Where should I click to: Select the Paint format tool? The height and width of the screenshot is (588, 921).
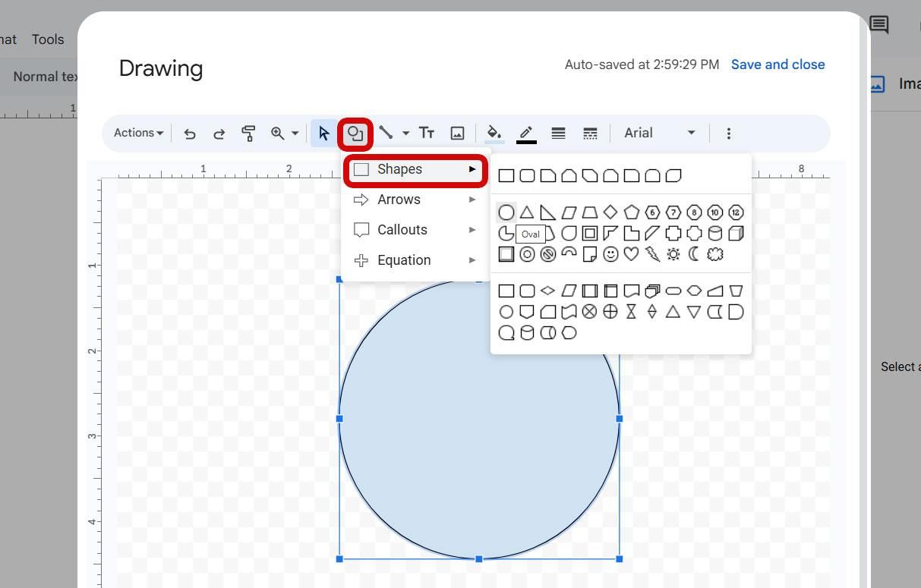point(248,133)
